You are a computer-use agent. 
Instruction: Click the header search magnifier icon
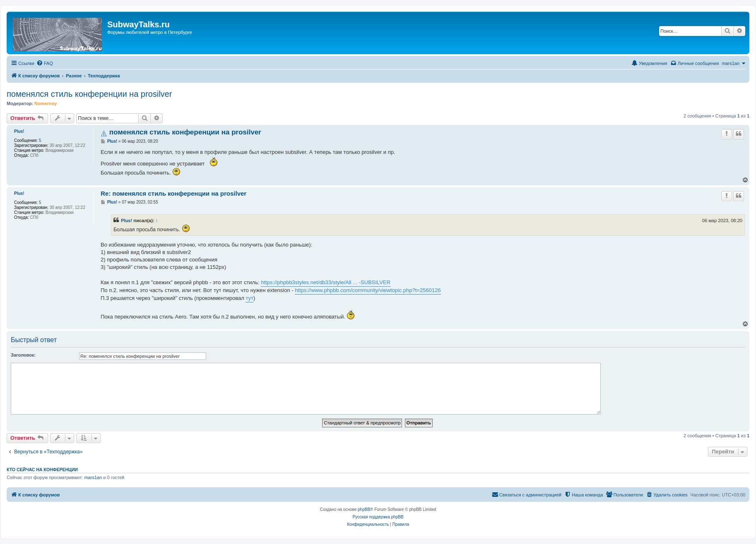tap(727, 31)
